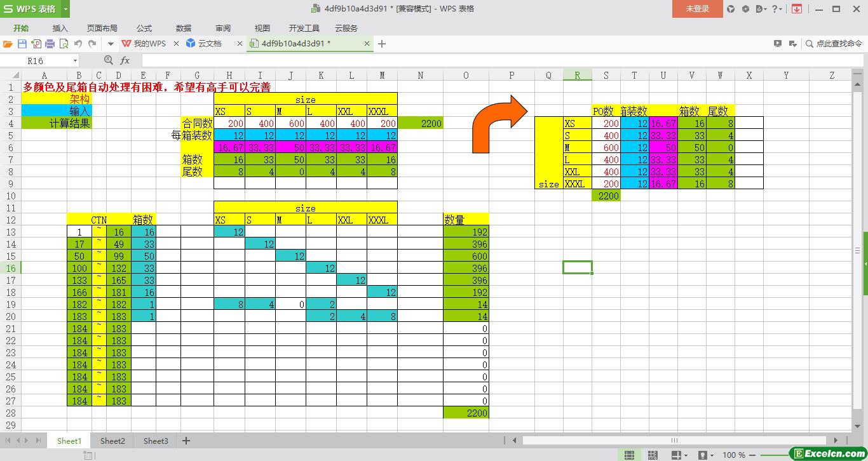The width and height of the screenshot is (868, 461).
Task: Open the feedback dropdown icon in title bar
Action: tap(761, 9)
